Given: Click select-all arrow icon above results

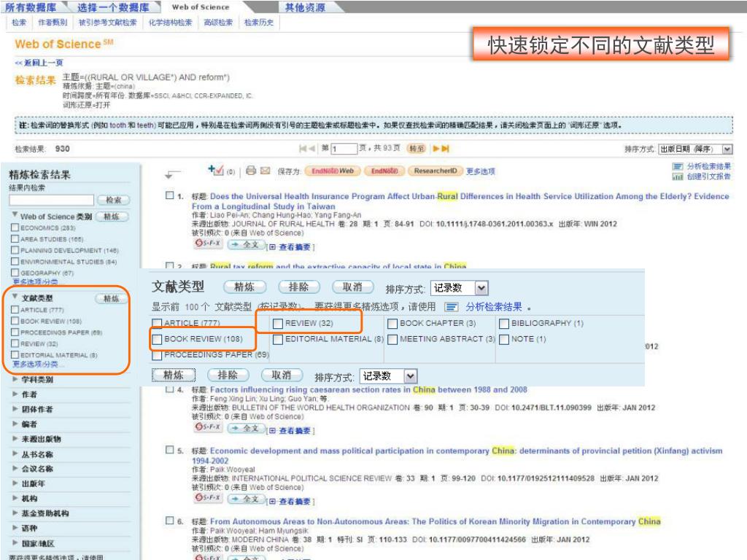Looking at the screenshot, I should click(172, 175).
